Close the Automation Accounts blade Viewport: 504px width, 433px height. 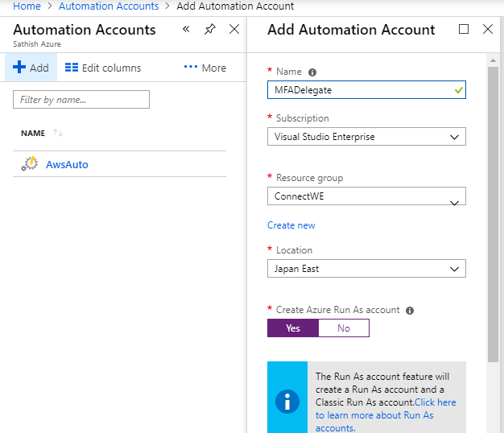(234, 30)
